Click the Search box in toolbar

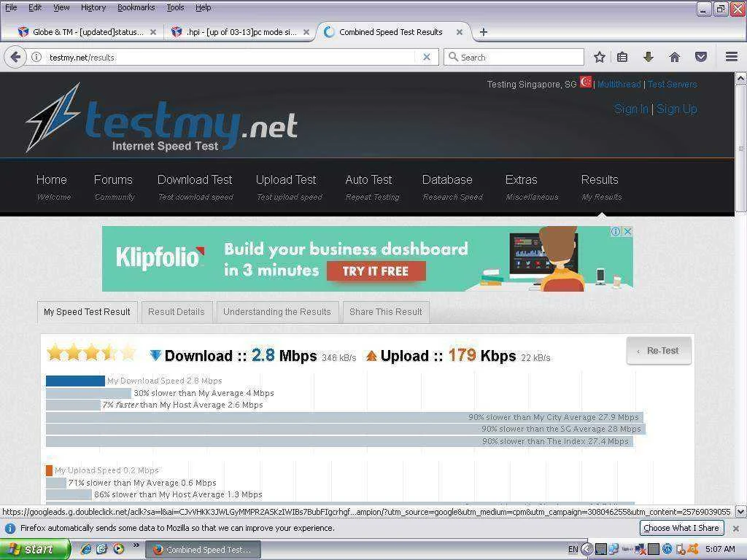tap(514, 57)
